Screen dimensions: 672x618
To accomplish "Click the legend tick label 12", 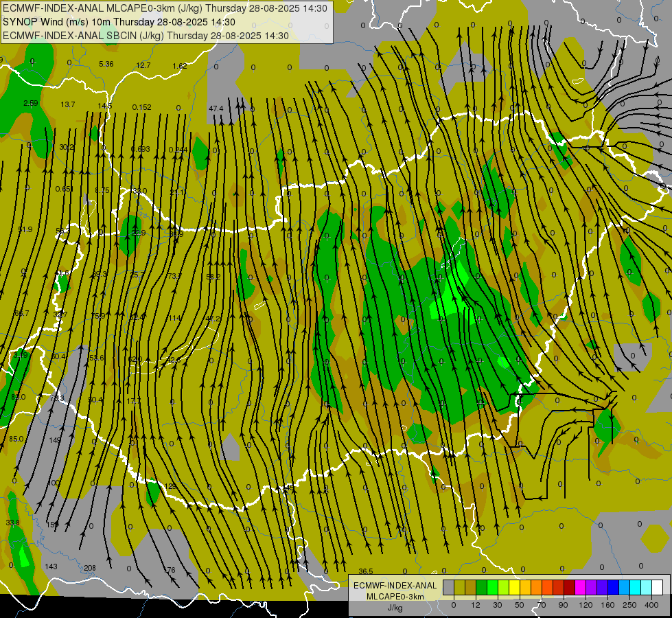I will click(x=475, y=605).
